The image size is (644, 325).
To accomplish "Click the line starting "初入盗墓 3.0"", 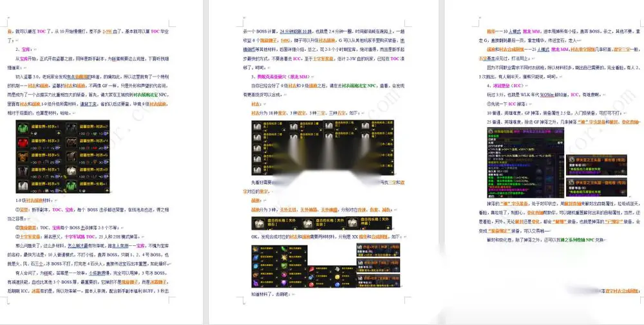I will 92,77.
